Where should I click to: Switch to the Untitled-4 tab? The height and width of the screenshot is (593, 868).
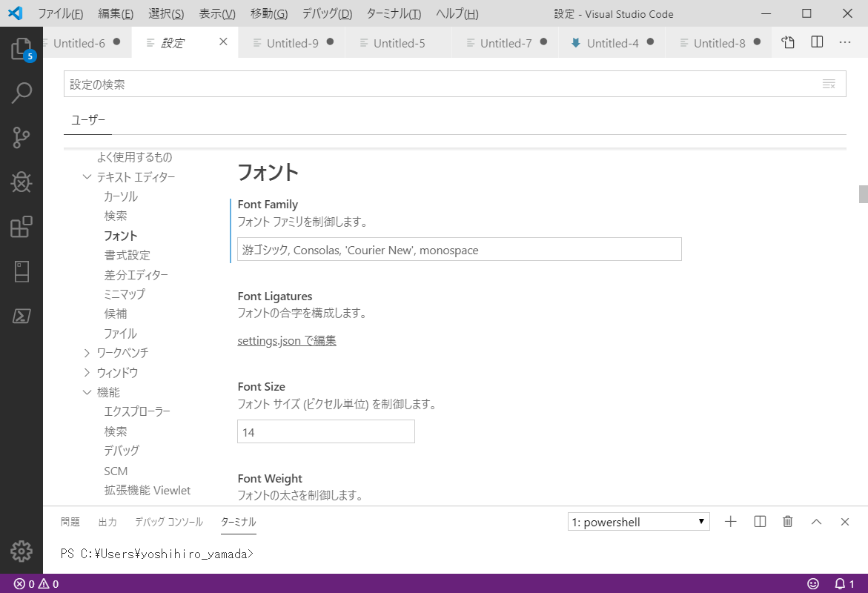coord(612,43)
